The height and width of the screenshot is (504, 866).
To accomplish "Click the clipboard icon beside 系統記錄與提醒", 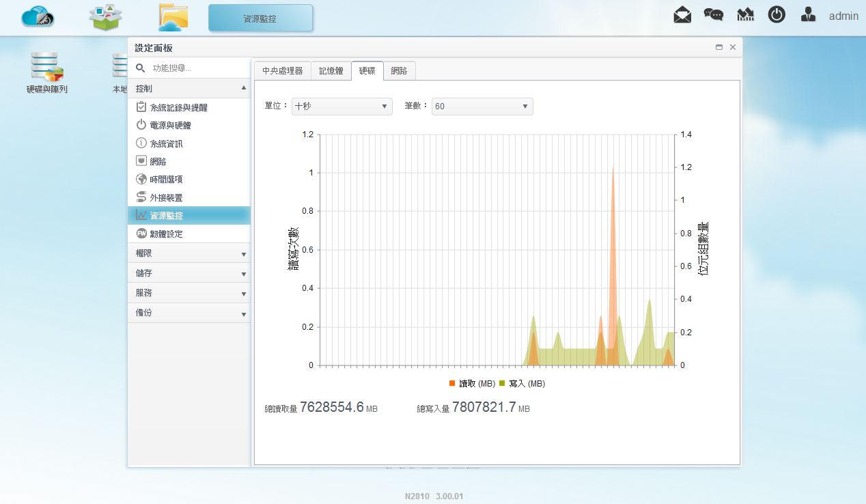I will (x=141, y=107).
